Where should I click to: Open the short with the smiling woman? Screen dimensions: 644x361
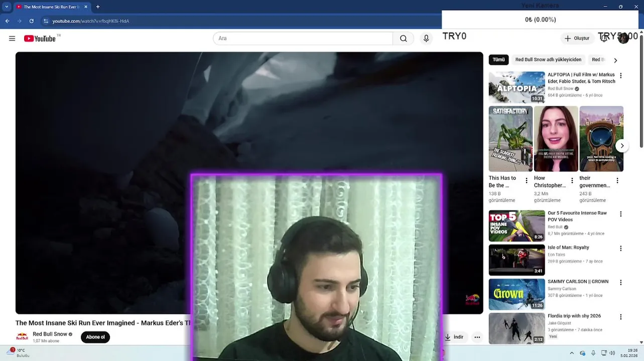(x=556, y=139)
